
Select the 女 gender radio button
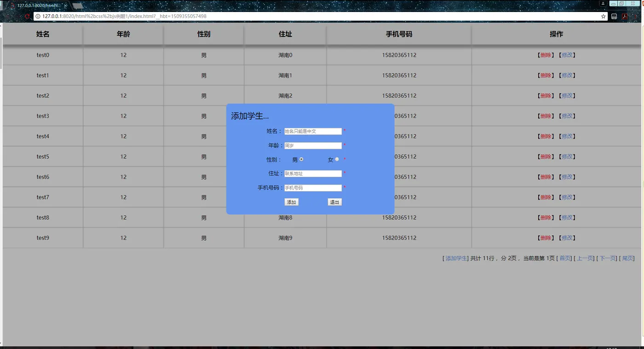tap(336, 159)
